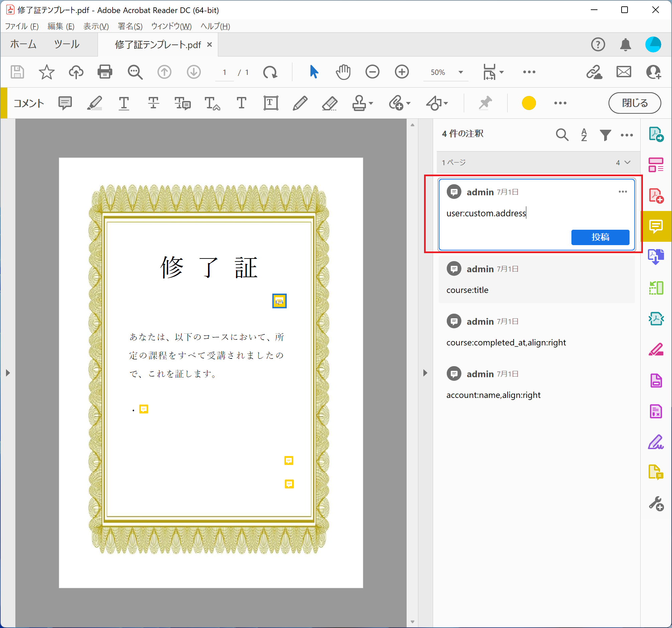Open the account profile avatar
This screenshot has height=628, width=672.
coord(653,44)
